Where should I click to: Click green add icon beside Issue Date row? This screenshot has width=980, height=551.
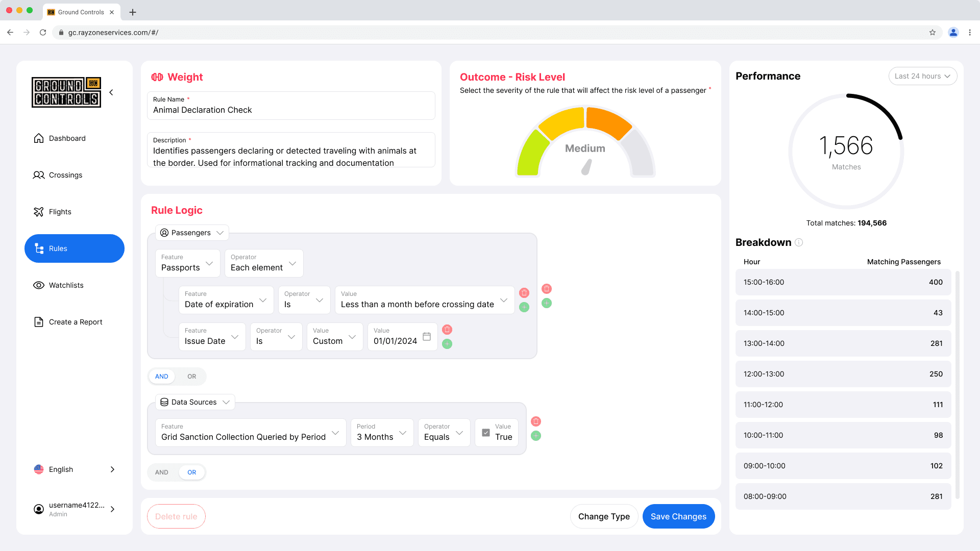tap(447, 344)
